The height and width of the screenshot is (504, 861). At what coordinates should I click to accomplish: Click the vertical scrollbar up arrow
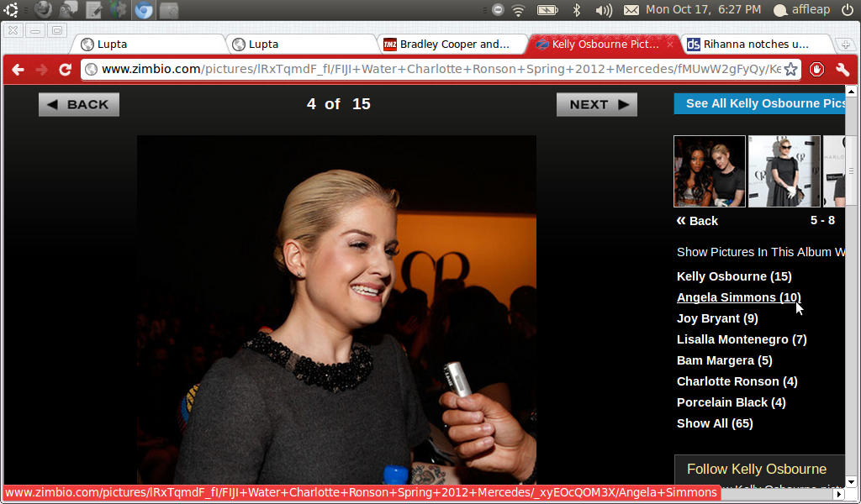[851, 92]
